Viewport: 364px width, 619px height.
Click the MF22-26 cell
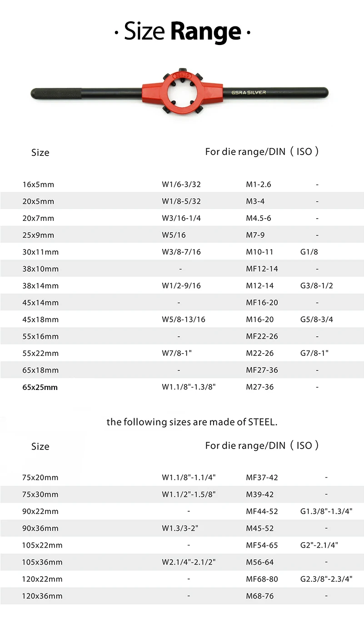(x=262, y=336)
